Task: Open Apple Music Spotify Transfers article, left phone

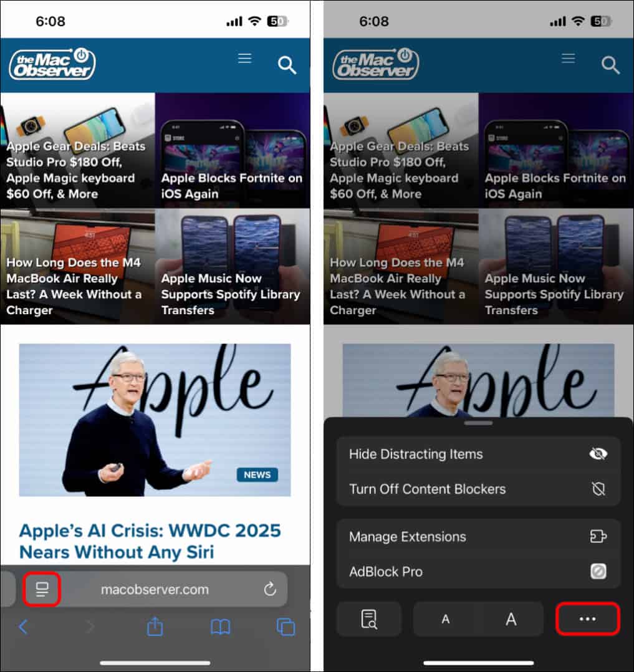Action: click(233, 266)
